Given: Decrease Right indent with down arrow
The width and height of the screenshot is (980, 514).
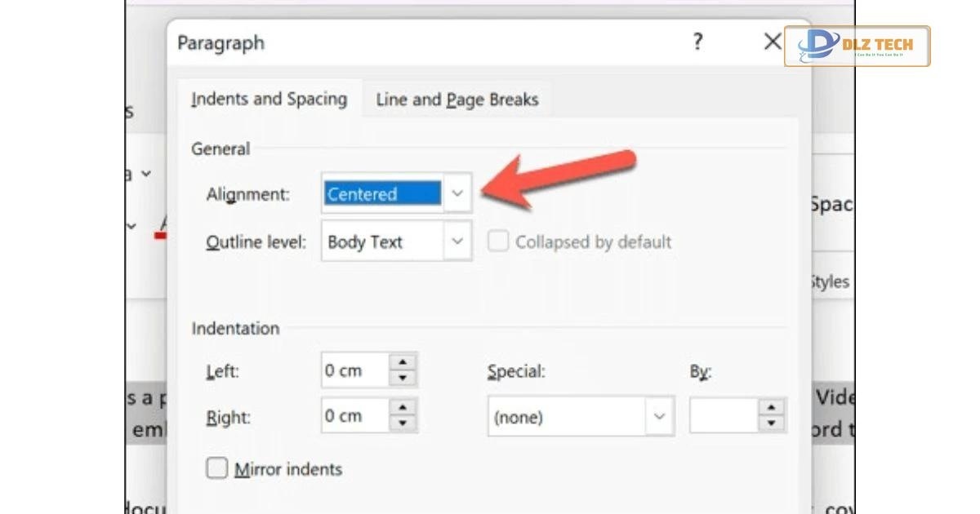Looking at the screenshot, I should pyautogui.click(x=402, y=423).
